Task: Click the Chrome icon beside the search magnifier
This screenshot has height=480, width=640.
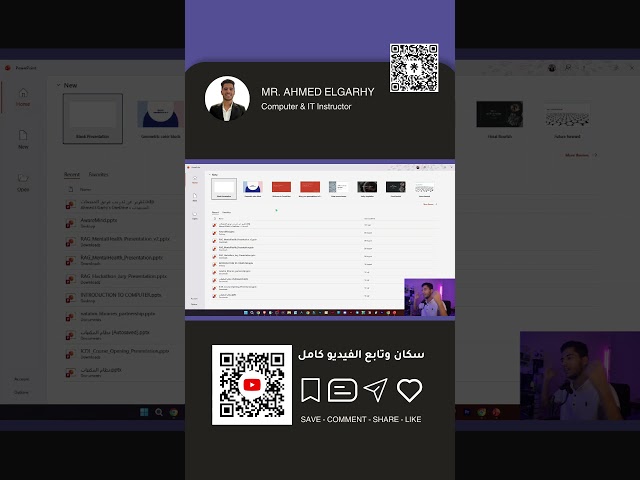Action: coord(174,412)
